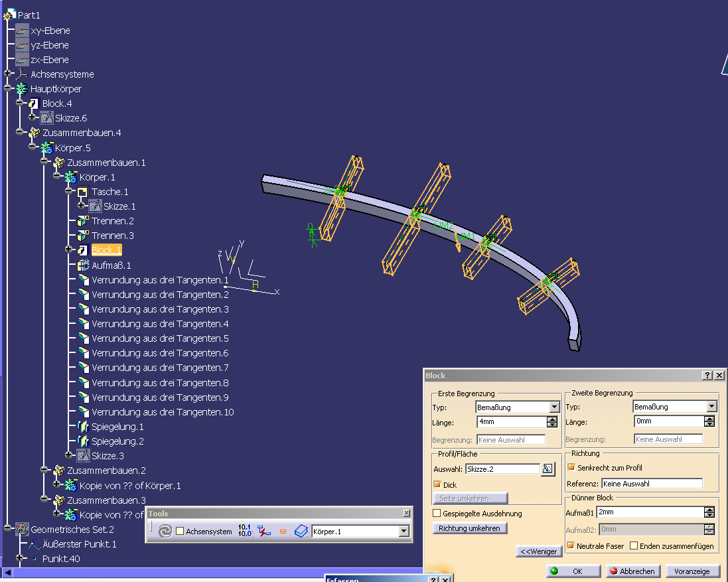The height and width of the screenshot is (582, 728).
Task: Click the Äußerster Punkt.1 icon
Action: point(35,544)
